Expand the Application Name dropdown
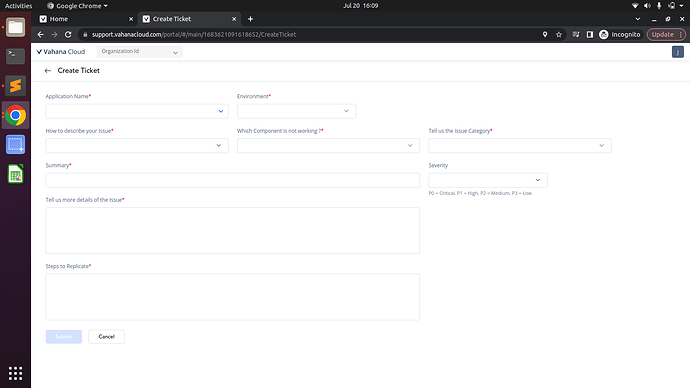Viewport: 690px width, 388px height. (137, 111)
